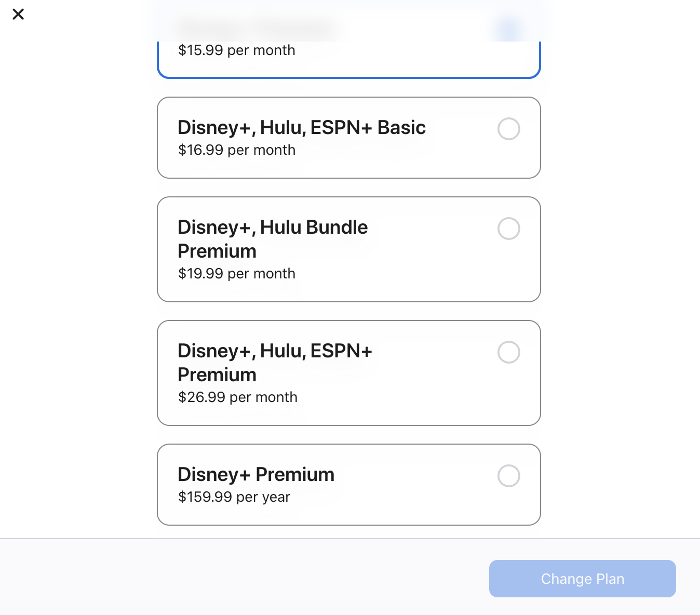Image resolution: width=700 pixels, height=615 pixels.
Task: Click the $26.99 per month price text
Action: [x=237, y=397]
